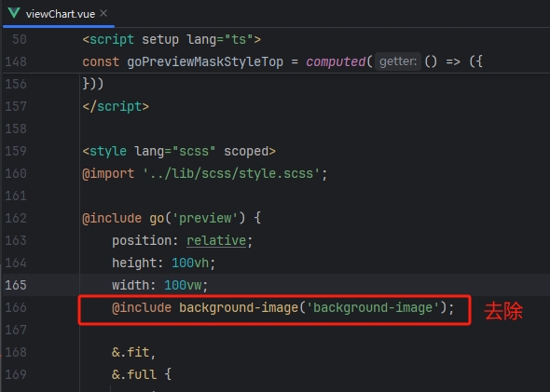Click line number 159 in gutter
This screenshot has width=550, height=392.
pyautogui.click(x=16, y=151)
